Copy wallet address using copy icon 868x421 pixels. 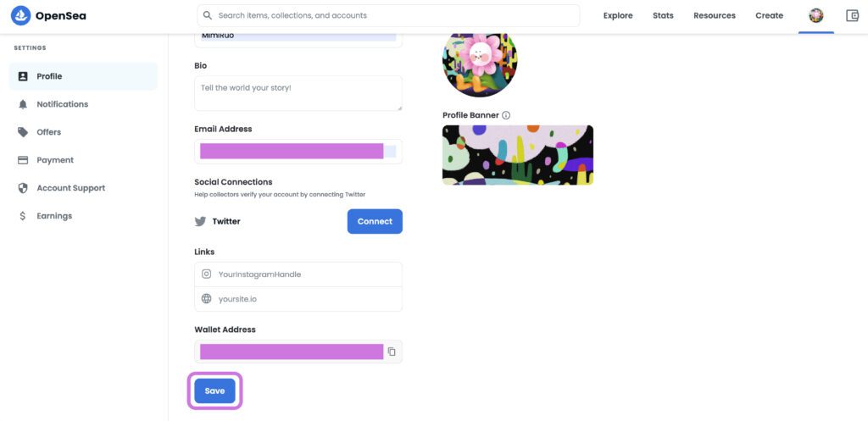click(392, 352)
